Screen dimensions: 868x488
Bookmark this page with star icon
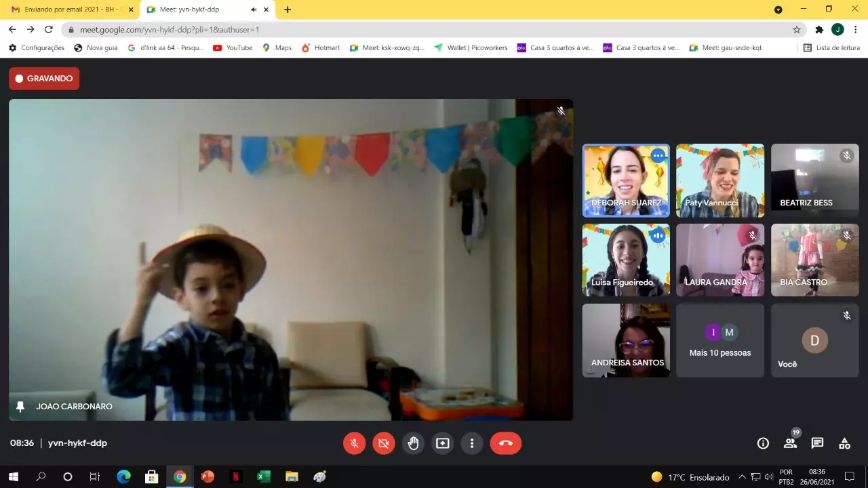(x=797, y=30)
